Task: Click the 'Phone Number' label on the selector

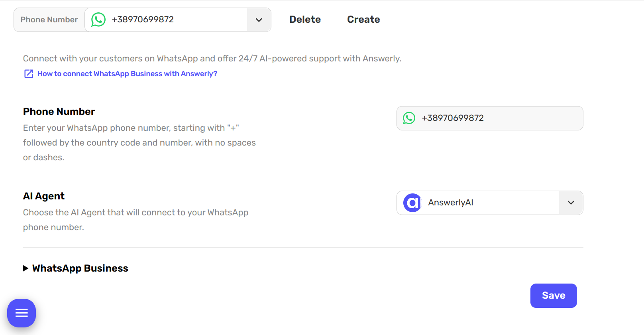Action: 49,20
